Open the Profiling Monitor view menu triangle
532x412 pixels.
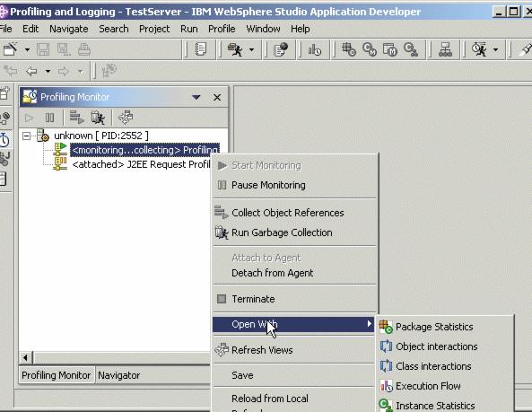click(196, 98)
